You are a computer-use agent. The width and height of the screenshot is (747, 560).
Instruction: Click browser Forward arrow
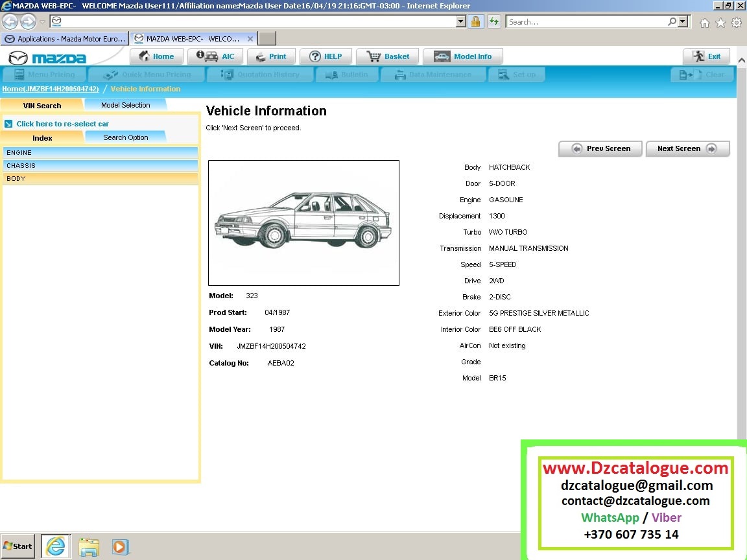[x=28, y=21]
